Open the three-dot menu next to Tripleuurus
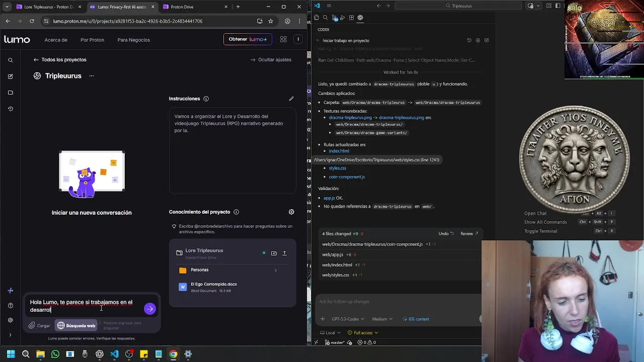Viewport: 644px width, 362px height. coord(91,76)
